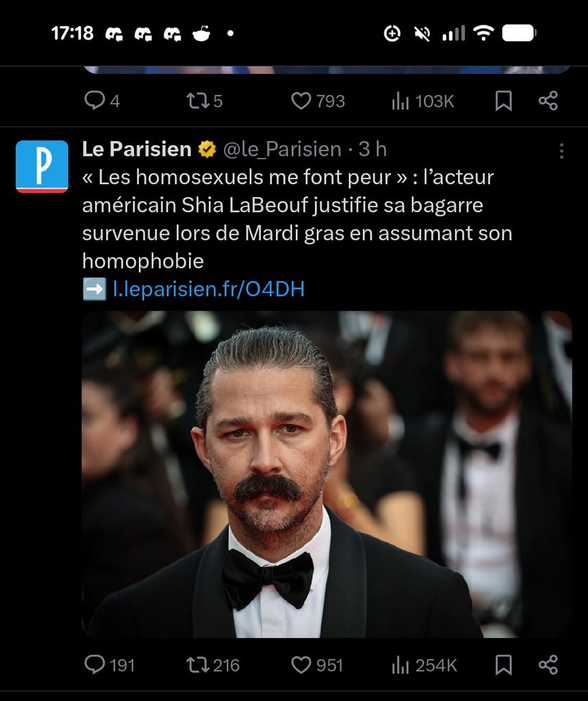The width and height of the screenshot is (588, 701).
Task: Bookmark the upper tweet
Action: click(504, 101)
